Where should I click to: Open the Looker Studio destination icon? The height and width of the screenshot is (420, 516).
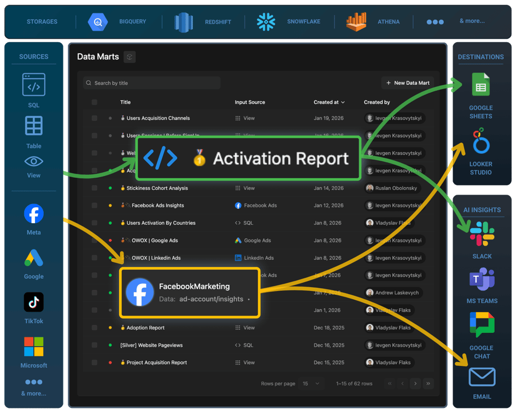[x=481, y=142]
